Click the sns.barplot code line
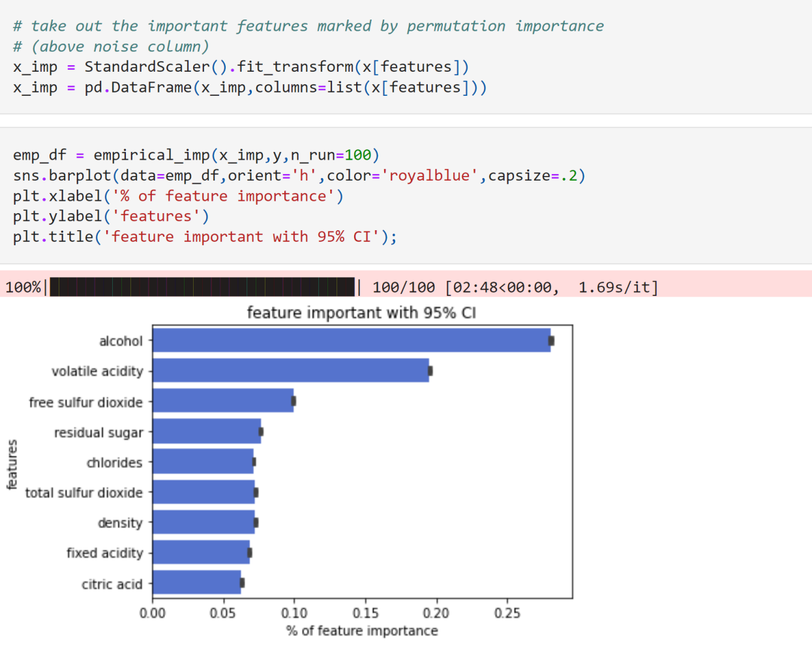812x652 pixels. click(299, 175)
